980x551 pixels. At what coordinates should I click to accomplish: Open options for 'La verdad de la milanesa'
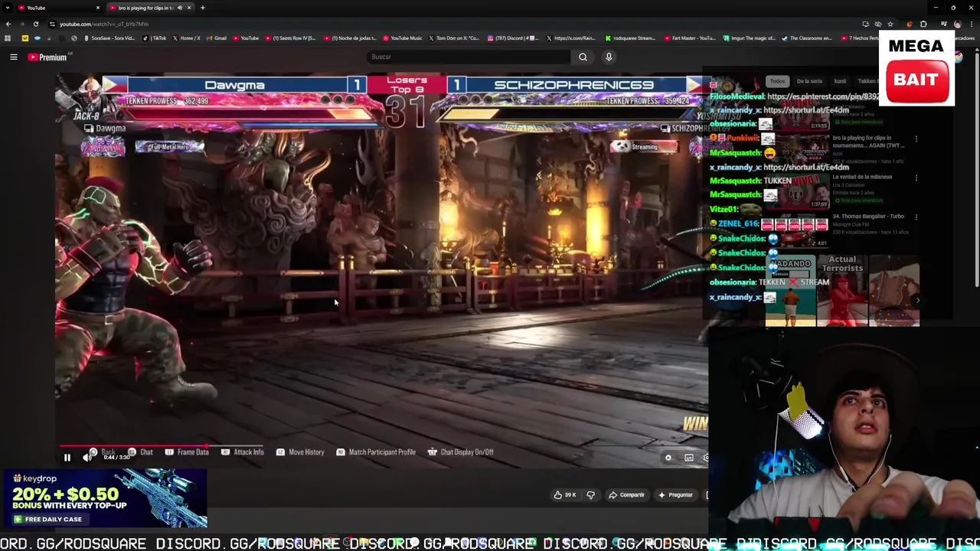point(916,178)
